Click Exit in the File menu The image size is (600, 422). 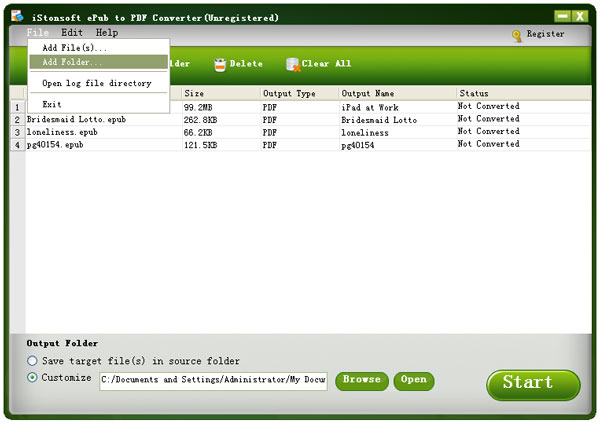52,104
